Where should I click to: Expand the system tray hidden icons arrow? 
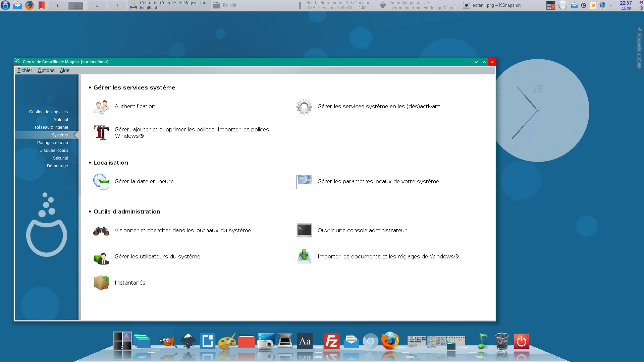tap(611, 5)
